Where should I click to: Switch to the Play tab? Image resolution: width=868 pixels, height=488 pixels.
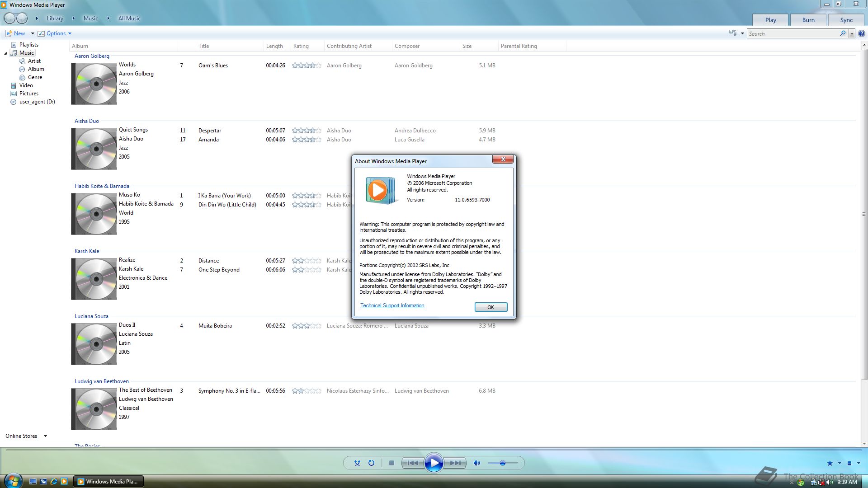click(771, 20)
